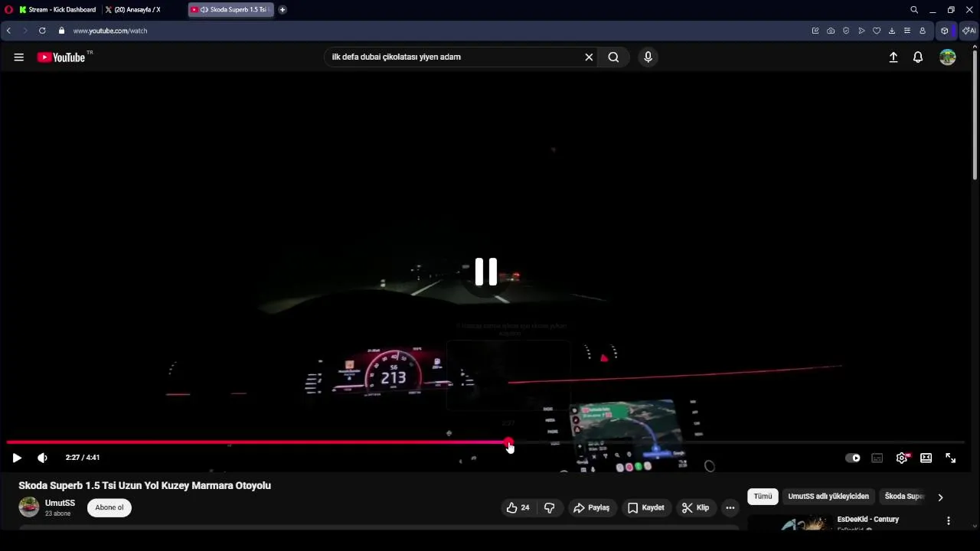Viewport: 980px width, 551px height.
Task: Open the UmutSS channel name link
Action: [60, 503]
